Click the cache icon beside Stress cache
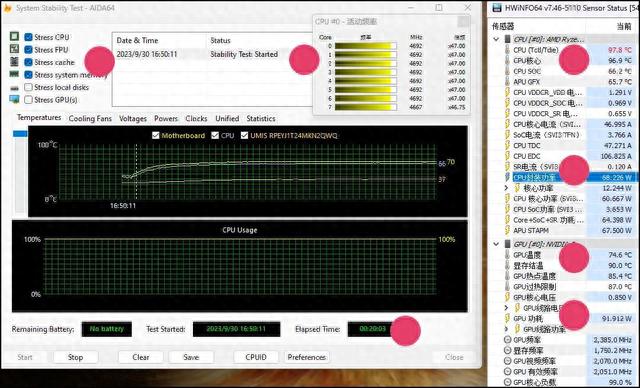640x388 pixels. coord(14,62)
